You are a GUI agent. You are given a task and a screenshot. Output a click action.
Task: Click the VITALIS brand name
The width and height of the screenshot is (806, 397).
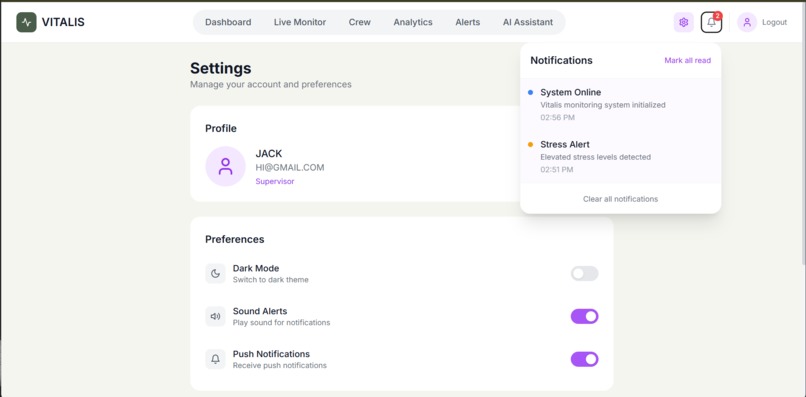[x=63, y=22]
